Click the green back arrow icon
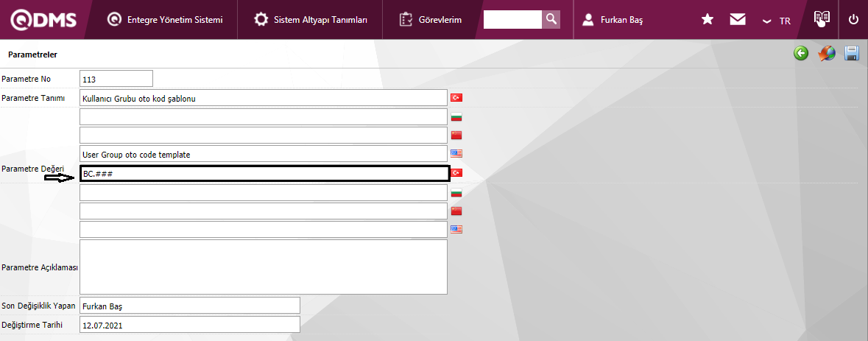This screenshot has width=868, height=341. click(x=801, y=54)
